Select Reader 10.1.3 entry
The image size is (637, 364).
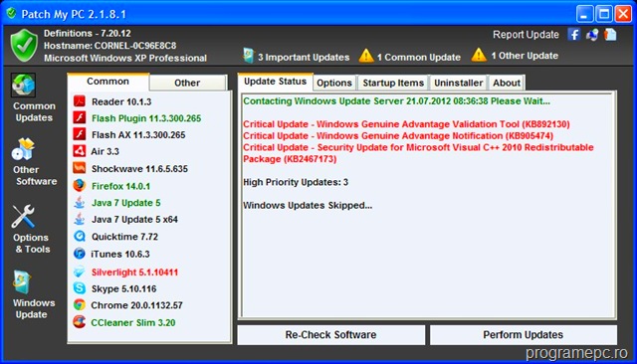tap(121, 101)
